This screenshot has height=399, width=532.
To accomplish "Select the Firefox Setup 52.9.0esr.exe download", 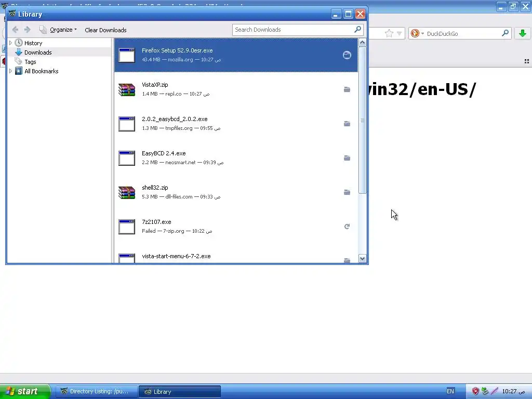I will [236, 55].
